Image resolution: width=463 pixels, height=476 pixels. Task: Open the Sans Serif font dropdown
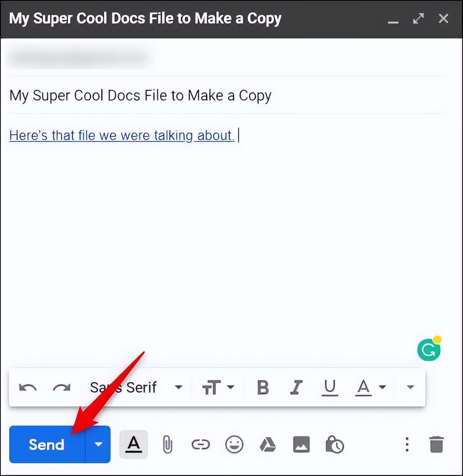(136, 387)
